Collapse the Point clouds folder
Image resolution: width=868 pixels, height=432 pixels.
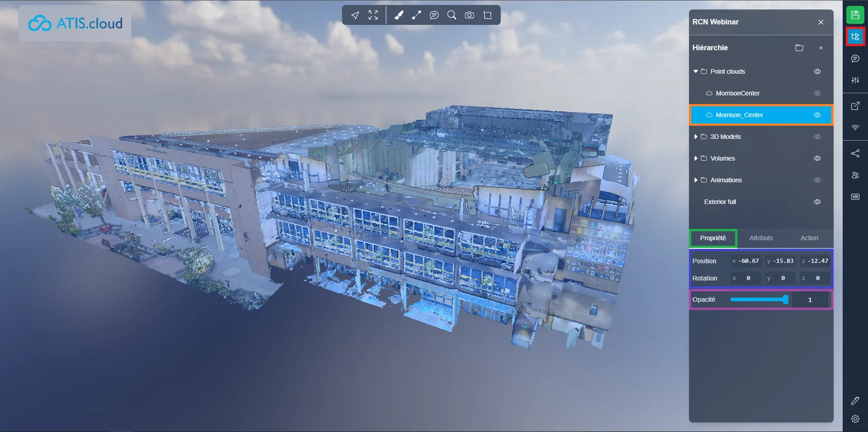pos(696,71)
